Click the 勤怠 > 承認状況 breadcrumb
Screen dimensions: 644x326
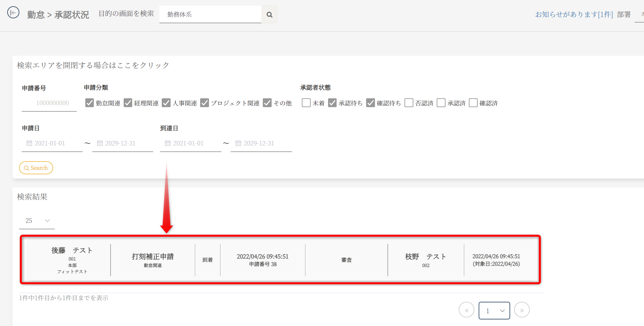coord(58,15)
